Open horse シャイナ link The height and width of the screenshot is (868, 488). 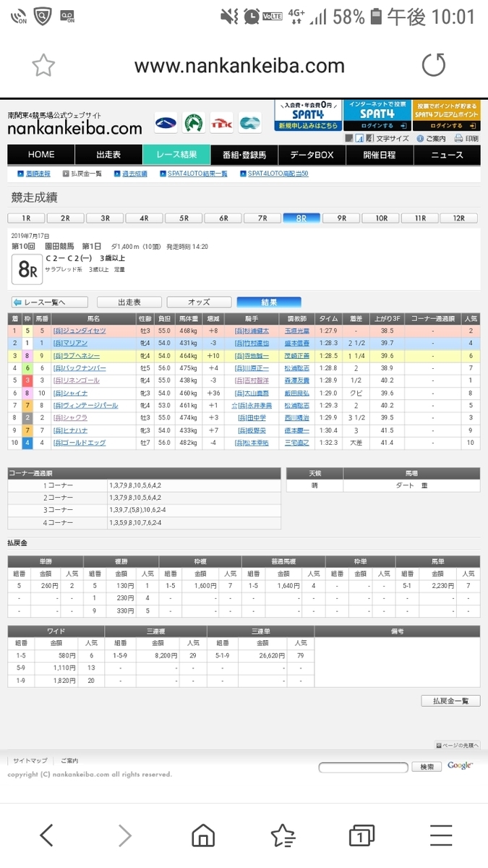tap(72, 393)
